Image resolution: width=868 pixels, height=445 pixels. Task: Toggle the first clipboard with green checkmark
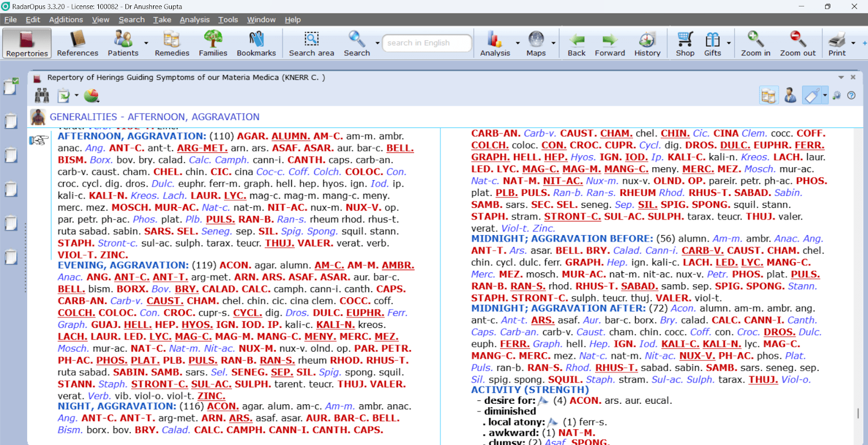pyautogui.click(x=11, y=86)
